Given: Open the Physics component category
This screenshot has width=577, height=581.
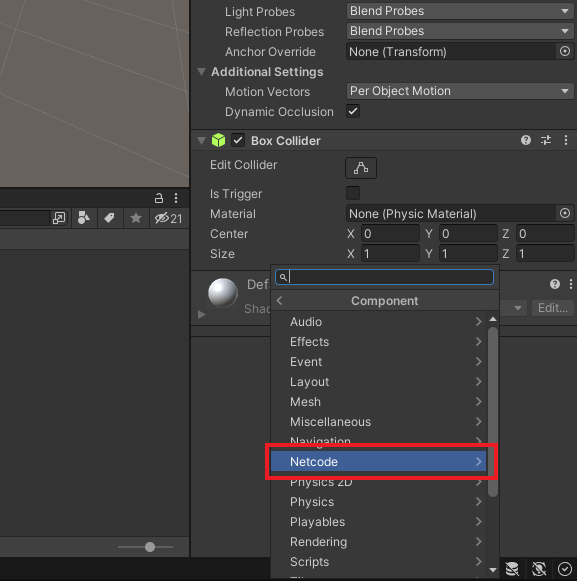Looking at the screenshot, I should (x=378, y=502).
